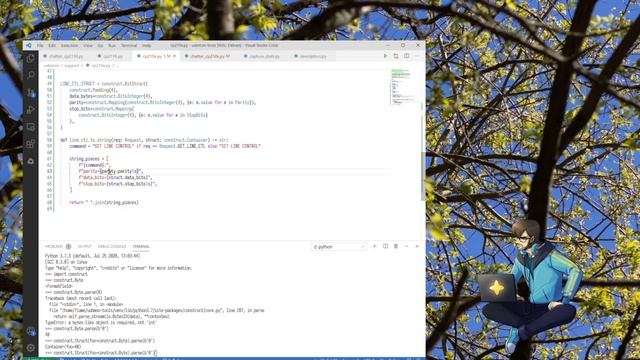Open the Terminal menu

(129, 46)
